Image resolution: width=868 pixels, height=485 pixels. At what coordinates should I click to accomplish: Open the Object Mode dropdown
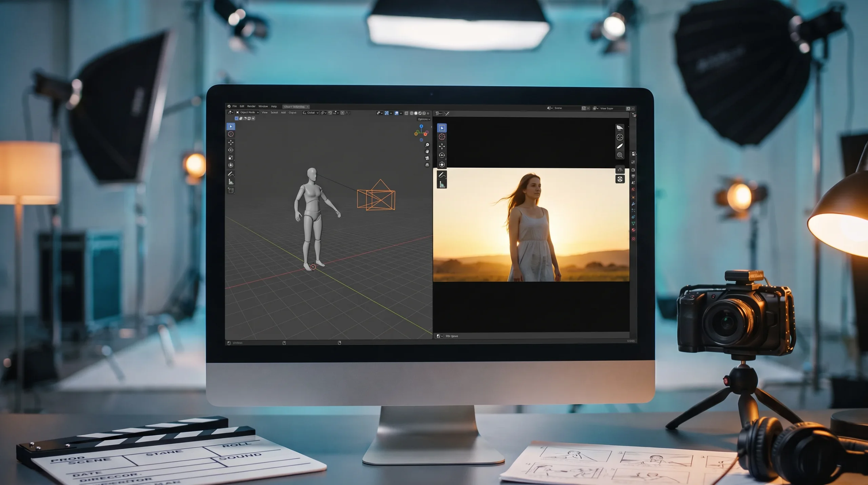coord(248,112)
